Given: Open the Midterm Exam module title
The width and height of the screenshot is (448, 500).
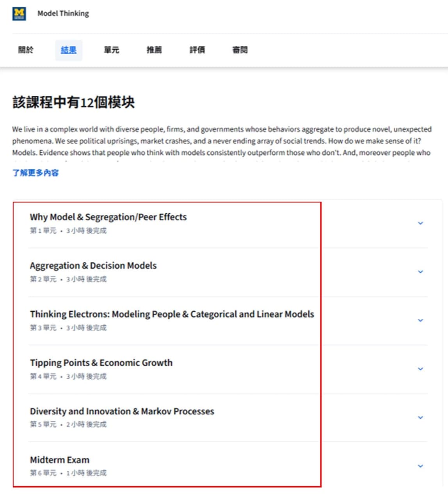Looking at the screenshot, I should tap(60, 460).
